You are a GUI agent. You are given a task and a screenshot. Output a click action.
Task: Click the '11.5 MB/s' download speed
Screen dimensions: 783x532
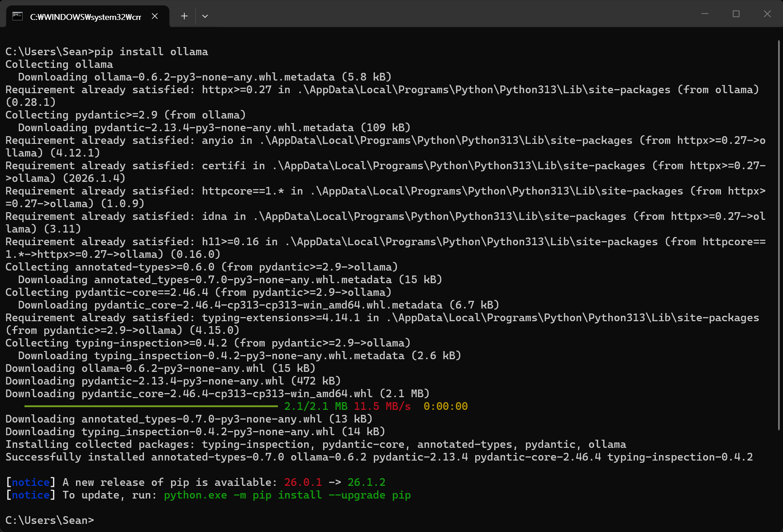pyautogui.click(x=382, y=406)
